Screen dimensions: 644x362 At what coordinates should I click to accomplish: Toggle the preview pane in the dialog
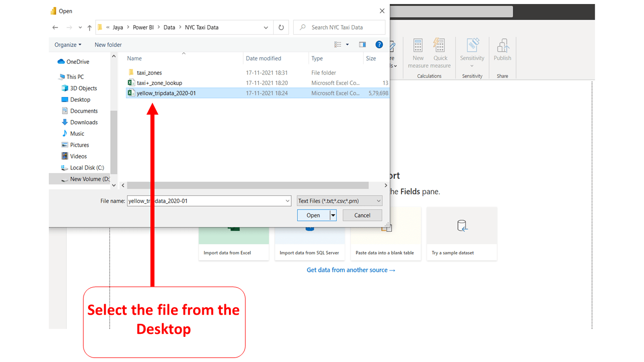pyautogui.click(x=362, y=44)
